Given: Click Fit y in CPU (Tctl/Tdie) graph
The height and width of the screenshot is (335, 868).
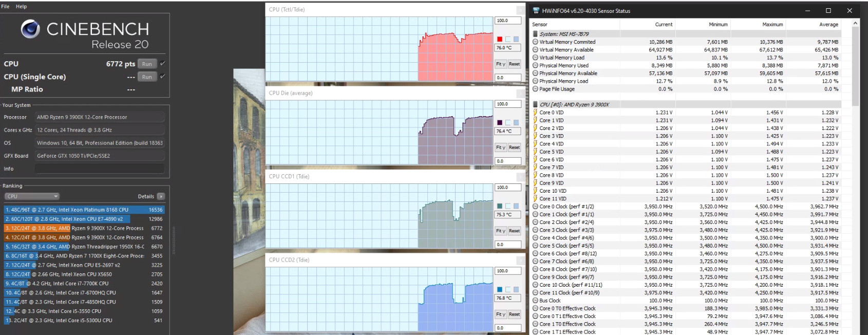Looking at the screenshot, I should point(501,64).
